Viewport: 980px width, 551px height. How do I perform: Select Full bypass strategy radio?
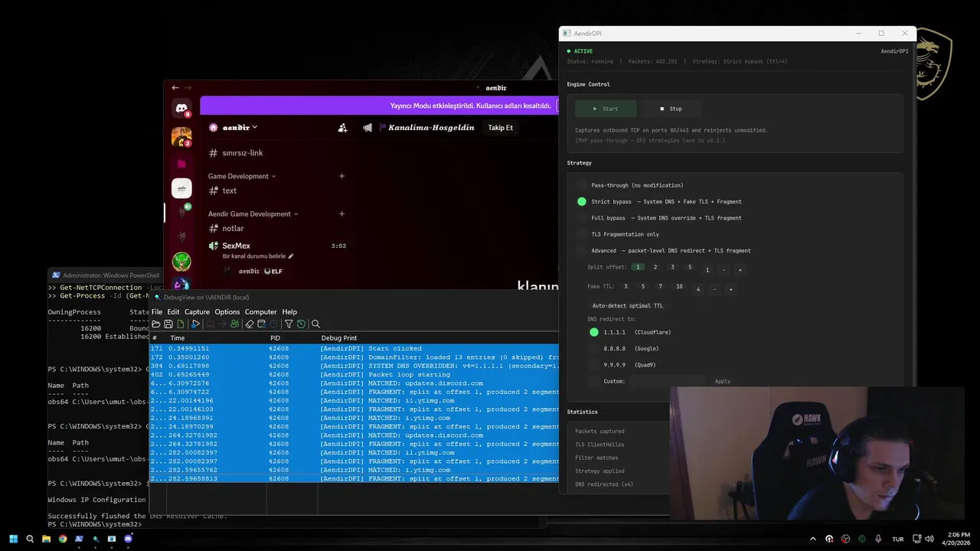tap(582, 218)
